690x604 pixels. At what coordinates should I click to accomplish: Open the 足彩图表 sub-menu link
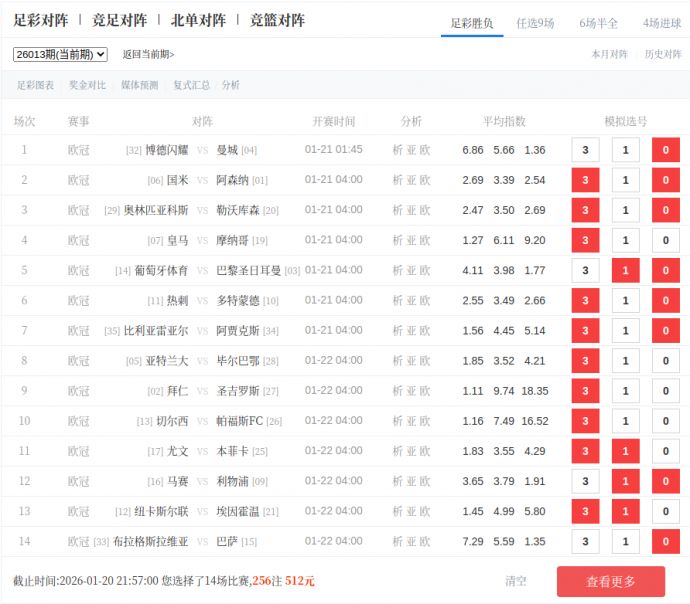(36, 86)
